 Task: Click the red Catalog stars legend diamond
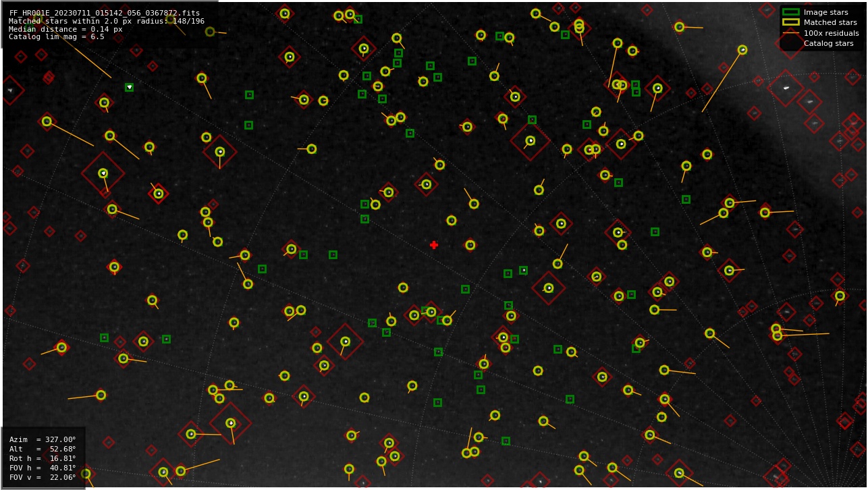pos(790,43)
